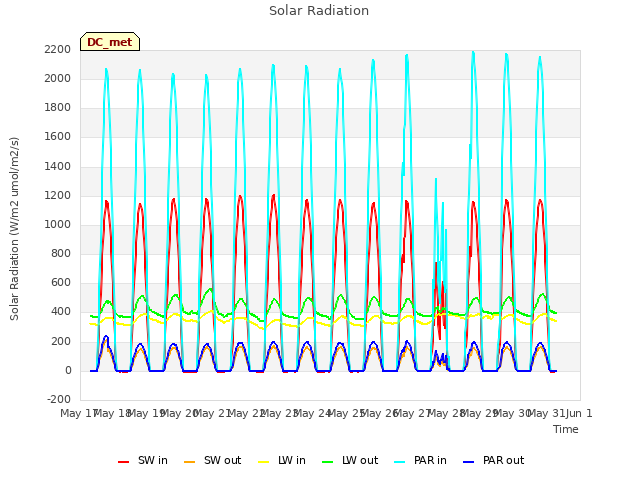Image resolution: width=640 pixels, height=480 pixels.
Task: Click the May 31 x-axis tick label
Action: click(546, 413)
